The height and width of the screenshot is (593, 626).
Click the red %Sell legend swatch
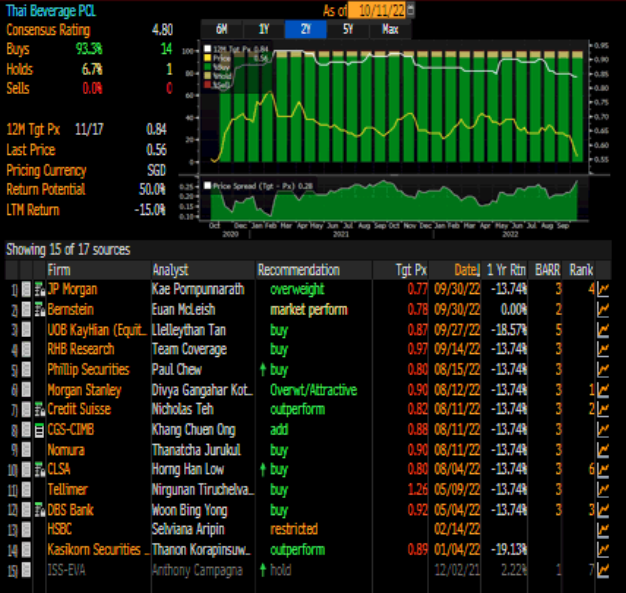tap(208, 84)
